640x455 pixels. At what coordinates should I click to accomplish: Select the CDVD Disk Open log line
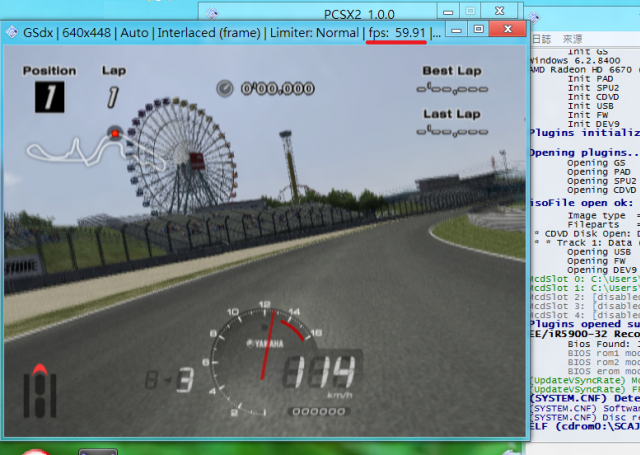pos(588,234)
